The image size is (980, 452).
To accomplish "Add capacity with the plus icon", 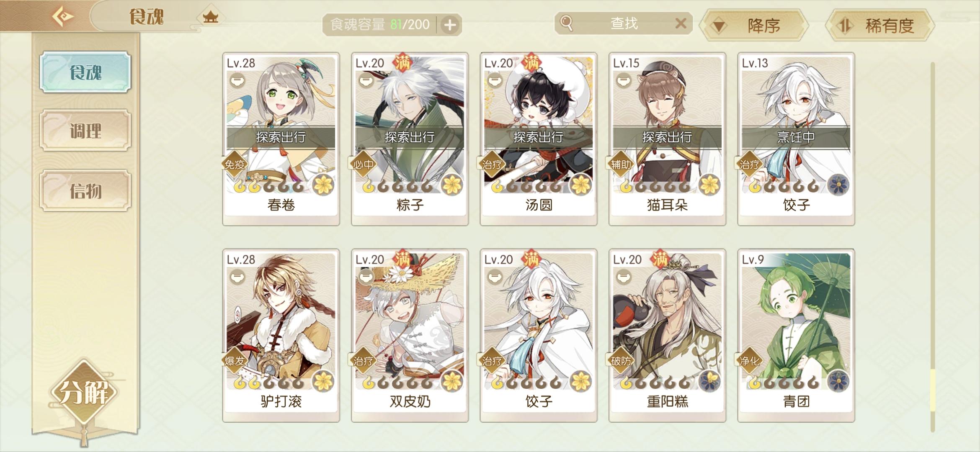I will [x=450, y=25].
